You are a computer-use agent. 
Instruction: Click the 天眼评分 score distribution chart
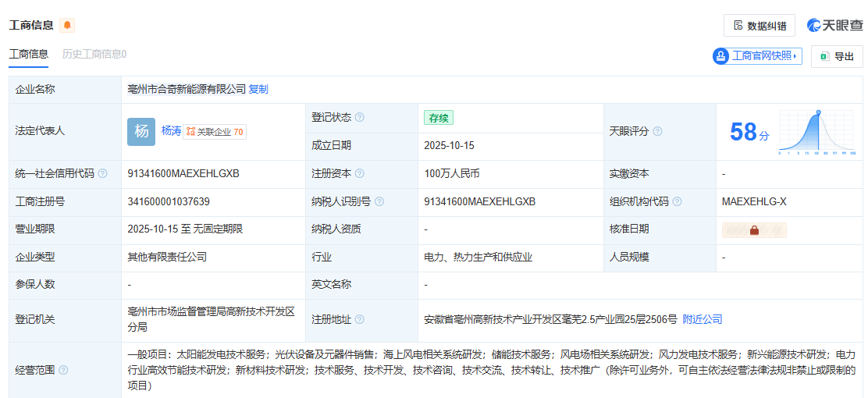[x=818, y=131]
